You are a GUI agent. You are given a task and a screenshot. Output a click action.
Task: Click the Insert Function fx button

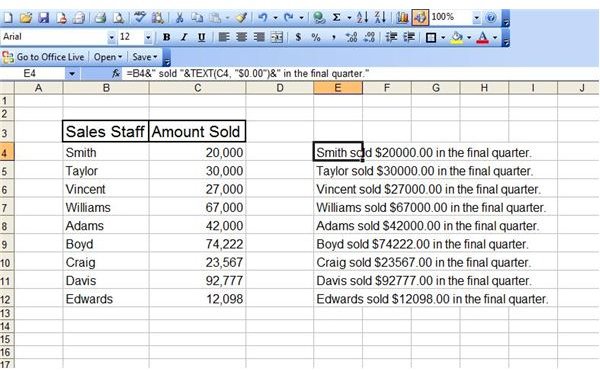click(116, 73)
